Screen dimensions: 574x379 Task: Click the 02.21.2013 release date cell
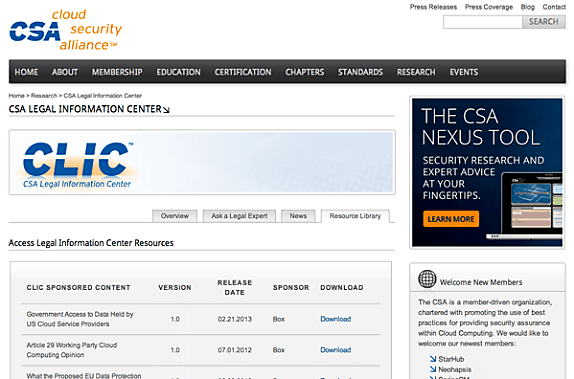pyautogui.click(x=235, y=319)
